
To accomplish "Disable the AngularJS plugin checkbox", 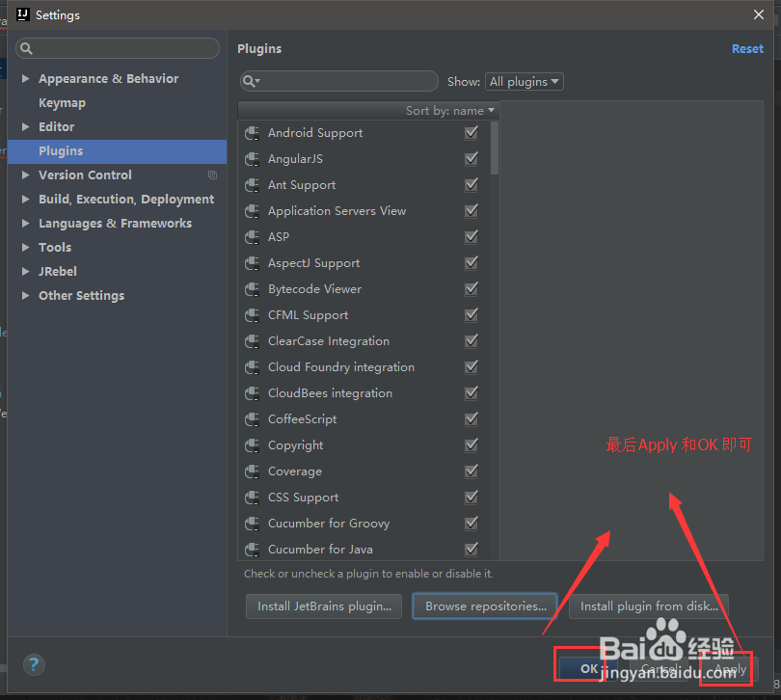I will pyautogui.click(x=471, y=158).
